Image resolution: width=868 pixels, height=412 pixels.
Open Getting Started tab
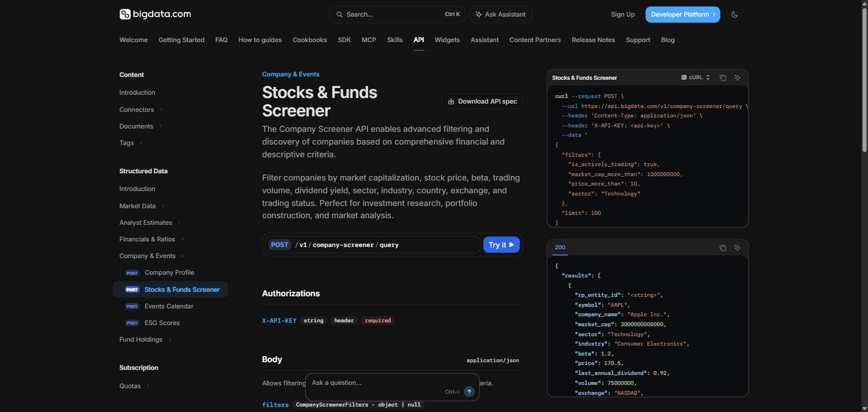181,40
